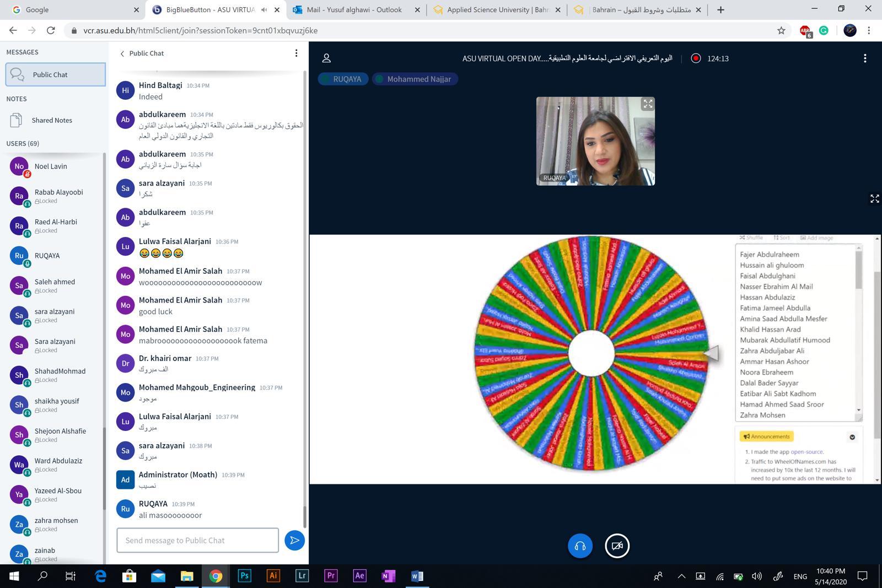The height and width of the screenshot is (588, 882).
Task: Select Shejoon Alshafie in the users list
Action: [x=55, y=435]
